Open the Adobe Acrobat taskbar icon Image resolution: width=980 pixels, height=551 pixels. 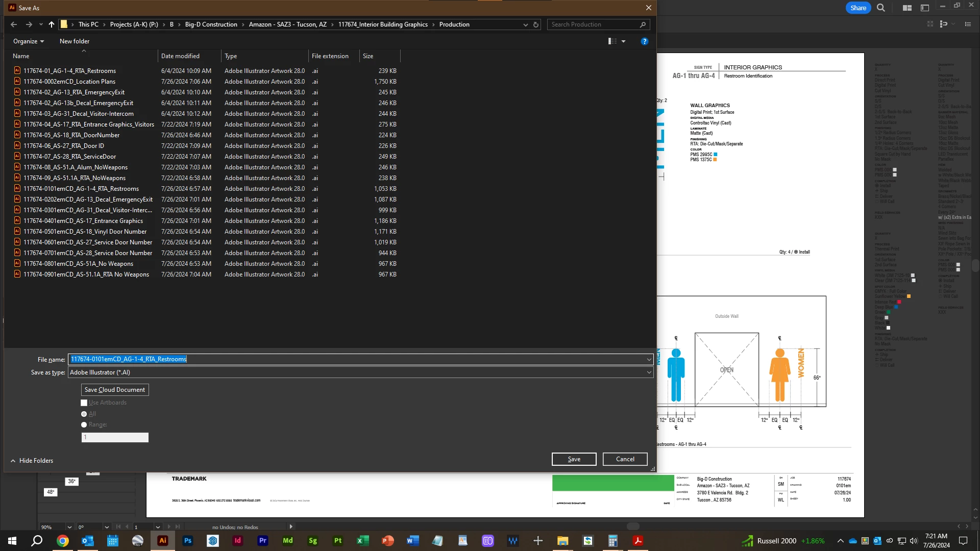(x=638, y=541)
